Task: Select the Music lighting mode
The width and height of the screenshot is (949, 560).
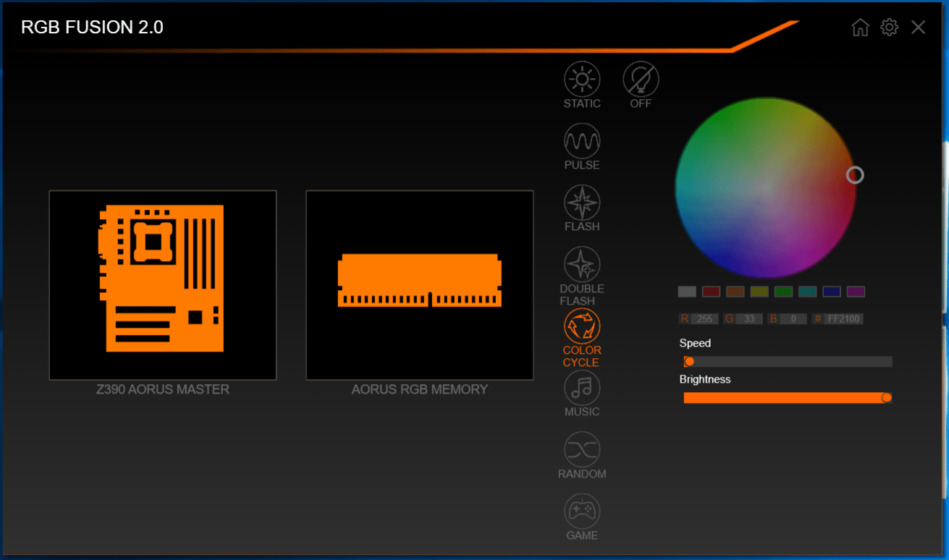Action: point(582,388)
